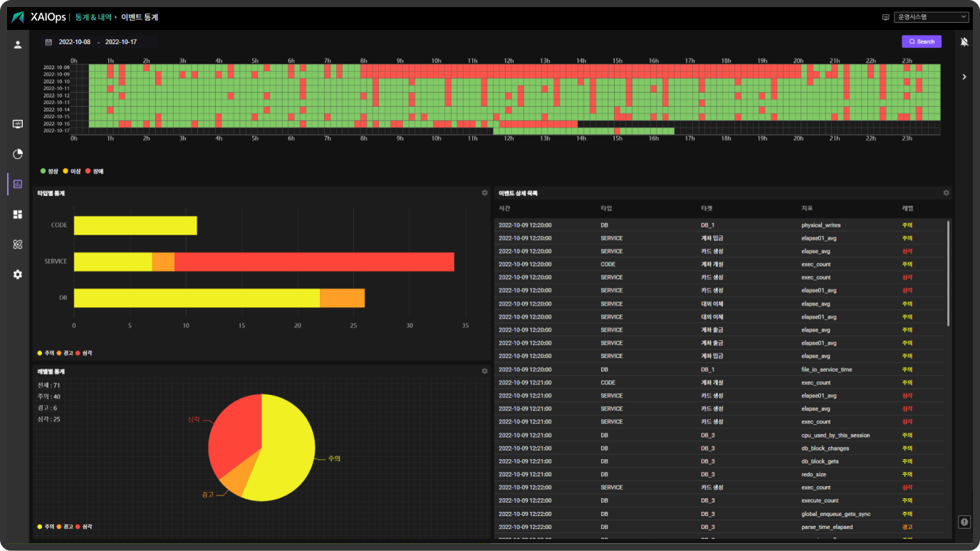Open the atom-shaped sidebar icon
980x551 pixels.
(18, 244)
